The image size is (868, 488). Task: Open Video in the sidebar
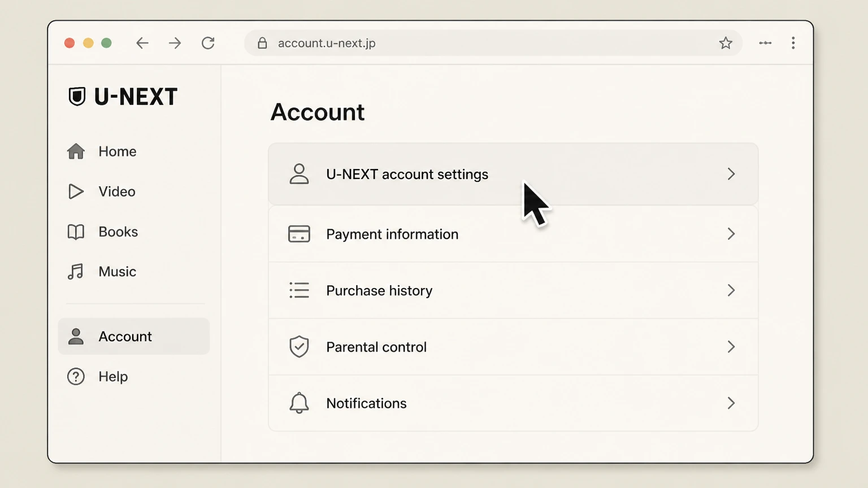pyautogui.click(x=134, y=191)
